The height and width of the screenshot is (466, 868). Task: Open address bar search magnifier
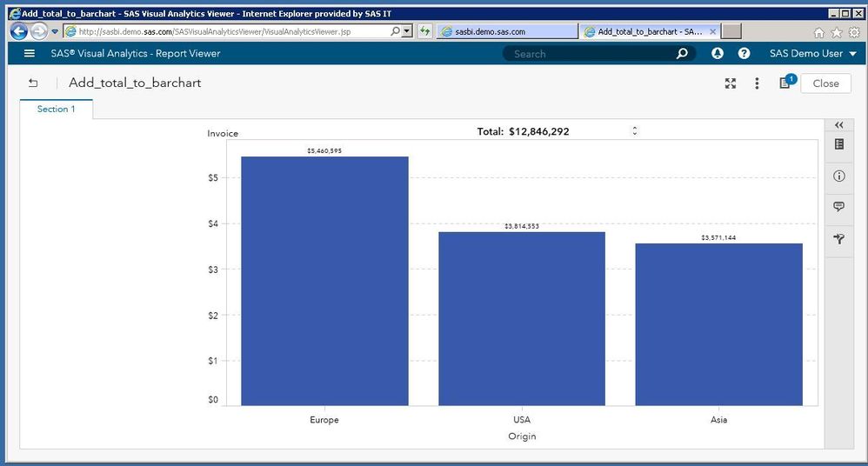point(395,31)
